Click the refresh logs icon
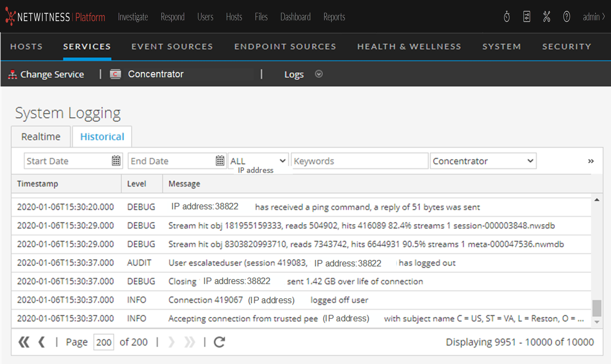611x364 pixels. click(x=219, y=342)
